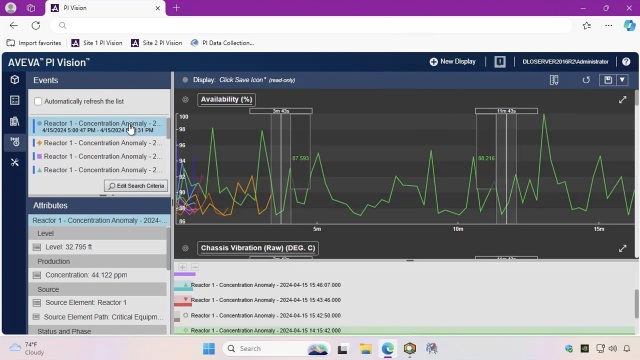Go back with the browser back arrow
The height and width of the screenshot is (360, 640).
point(13,25)
